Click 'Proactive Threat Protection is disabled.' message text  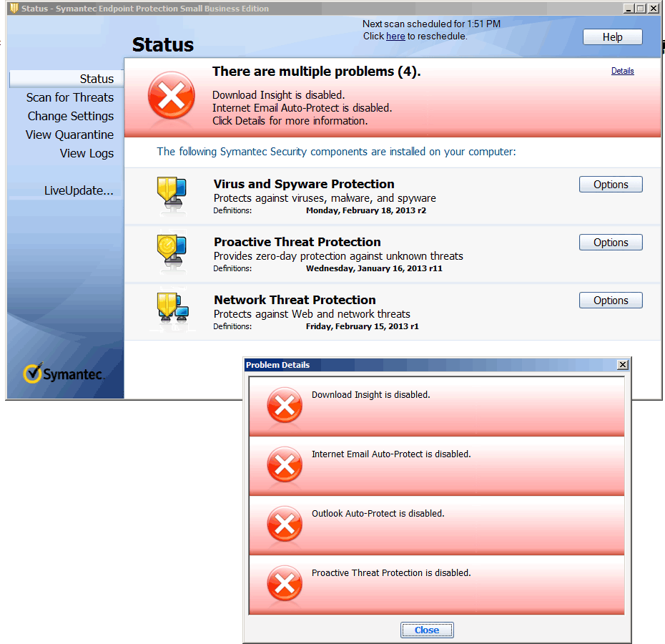391,573
